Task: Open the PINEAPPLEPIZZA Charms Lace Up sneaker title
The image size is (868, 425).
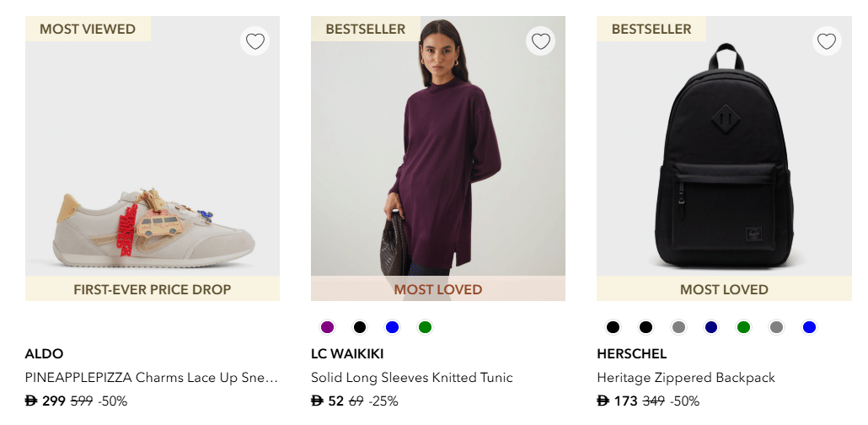Action: (152, 377)
